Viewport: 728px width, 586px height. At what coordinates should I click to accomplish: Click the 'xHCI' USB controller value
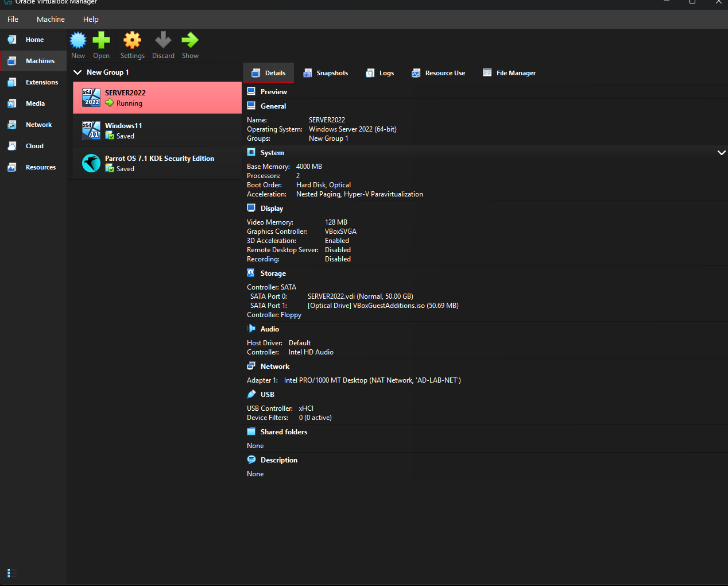(x=306, y=408)
